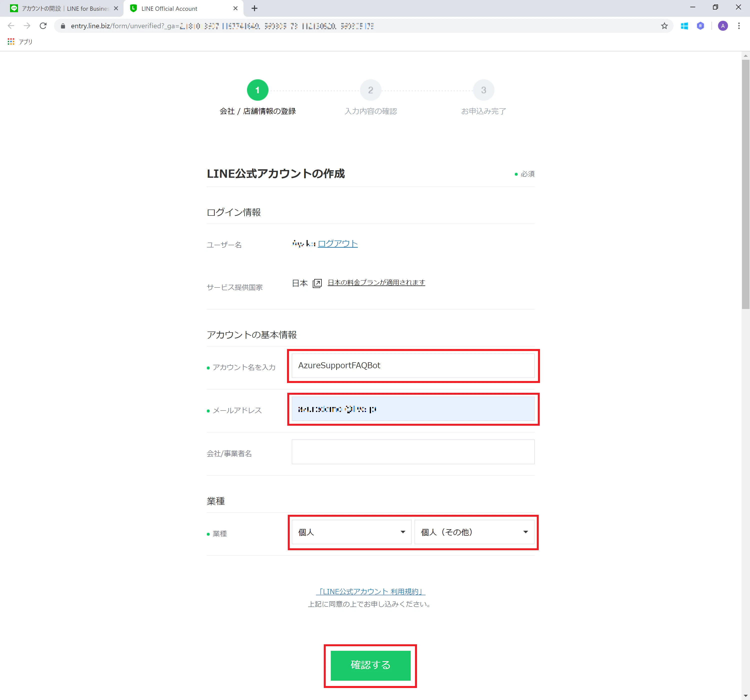Screen dimensions: 750x700
Task: Bookmark this page with the star icon
Action: (x=664, y=26)
